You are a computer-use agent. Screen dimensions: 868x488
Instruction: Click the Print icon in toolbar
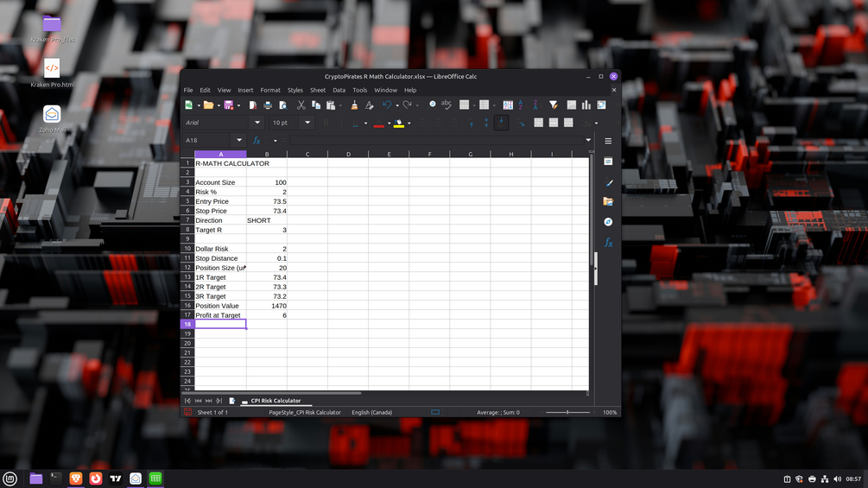[268, 105]
